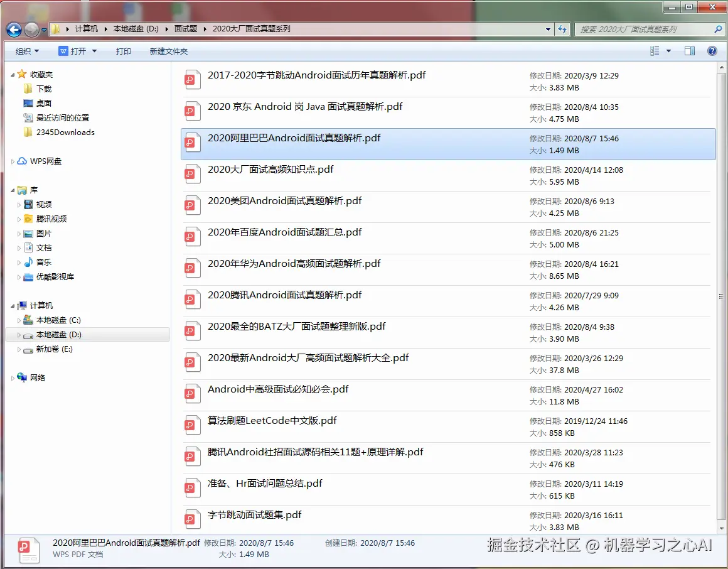
Task: Collapse the 收藏夹 tree section
Action: (x=13, y=75)
